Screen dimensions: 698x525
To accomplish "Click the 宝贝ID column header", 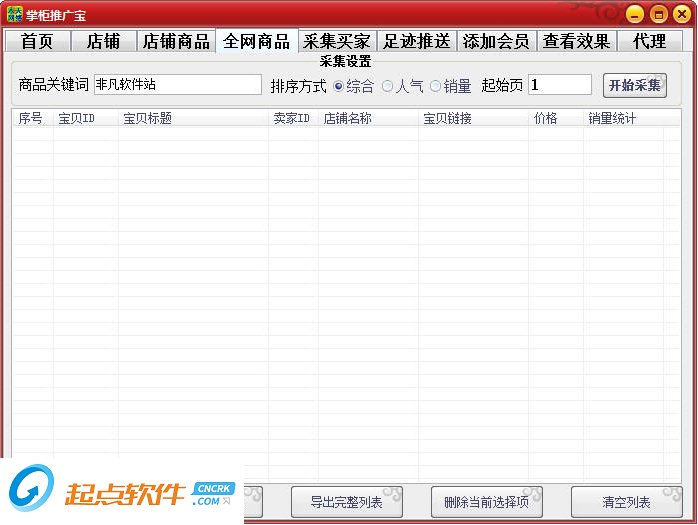I will pos(85,118).
